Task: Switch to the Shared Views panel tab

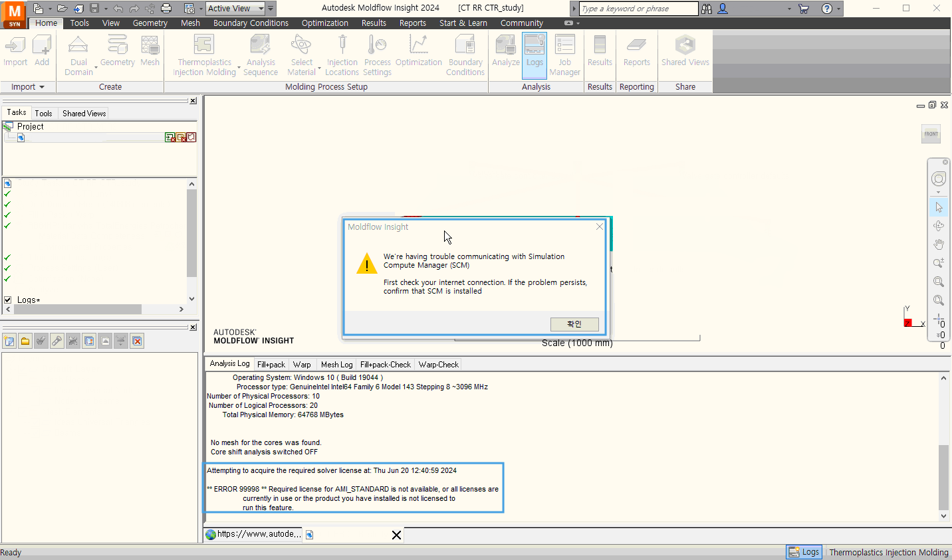Action: tap(84, 113)
